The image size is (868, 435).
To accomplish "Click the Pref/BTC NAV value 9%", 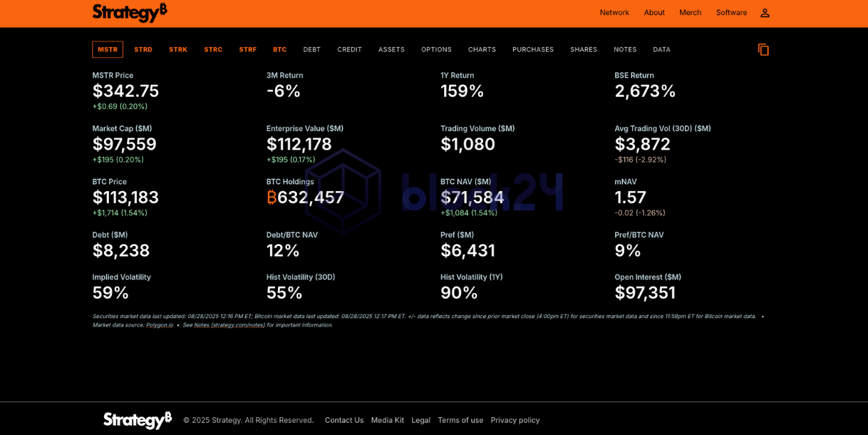I will click(628, 251).
